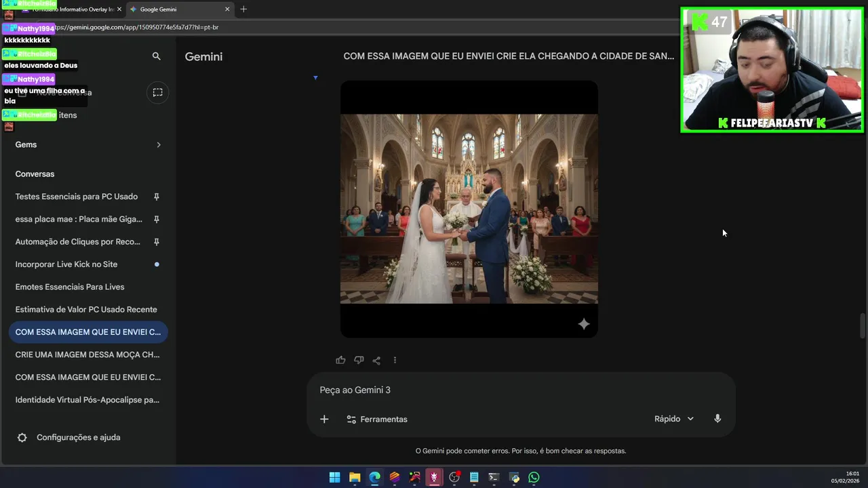Viewport: 868px width, 488px height.
Task: Expand the Gems section chevron
Action: (x=159, y=144)
